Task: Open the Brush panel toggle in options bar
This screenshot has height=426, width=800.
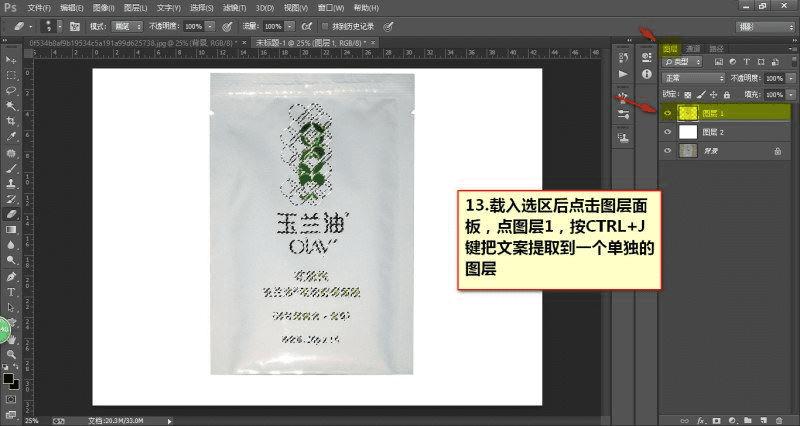Action: [74, 27]
